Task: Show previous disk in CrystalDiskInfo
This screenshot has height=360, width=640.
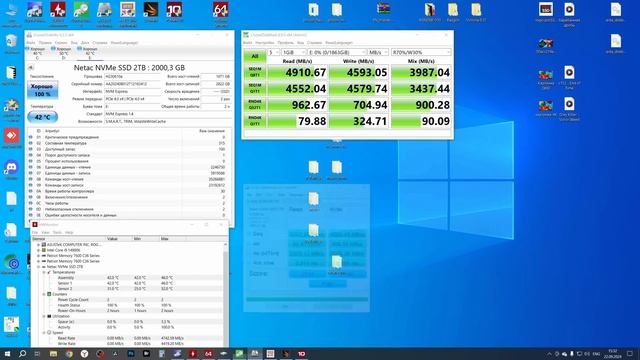Action: click(30, 67)
